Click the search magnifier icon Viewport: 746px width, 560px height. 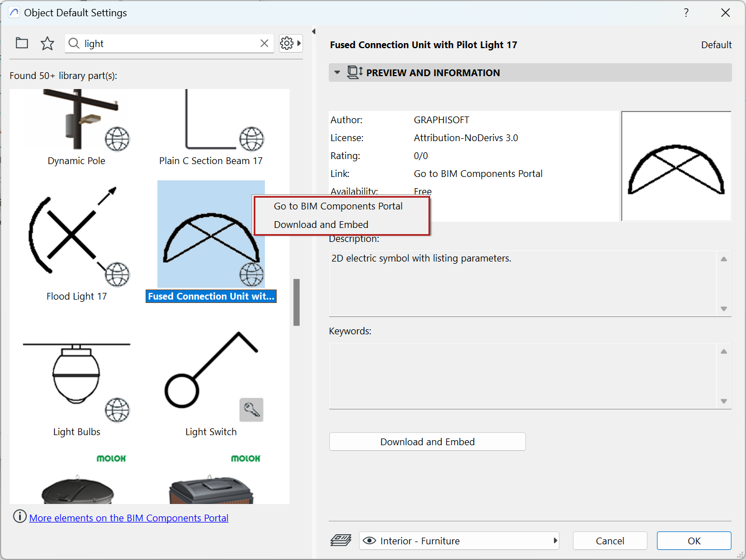(74, 43)
